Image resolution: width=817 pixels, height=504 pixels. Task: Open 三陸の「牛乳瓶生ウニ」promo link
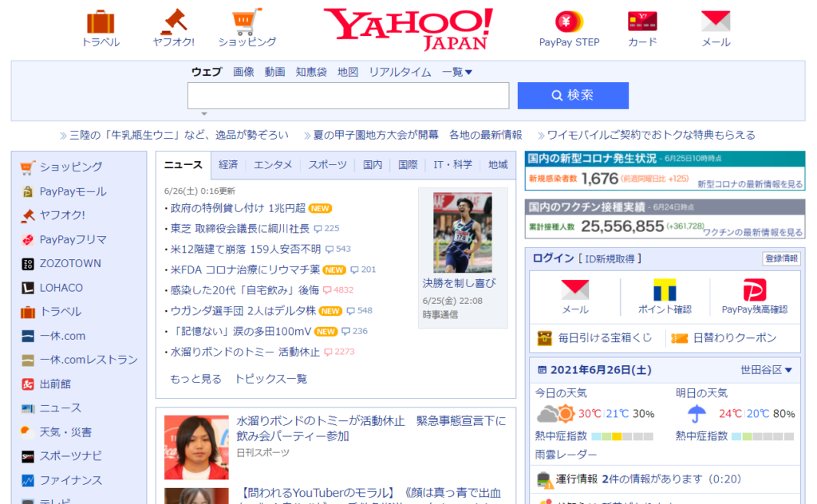coord(179,136)
